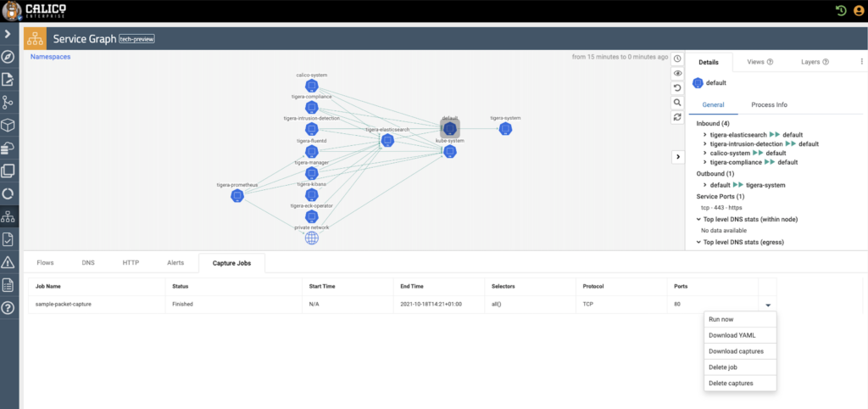
Task: Open the Service Graph sidebar icon
Action: (8, 217)
